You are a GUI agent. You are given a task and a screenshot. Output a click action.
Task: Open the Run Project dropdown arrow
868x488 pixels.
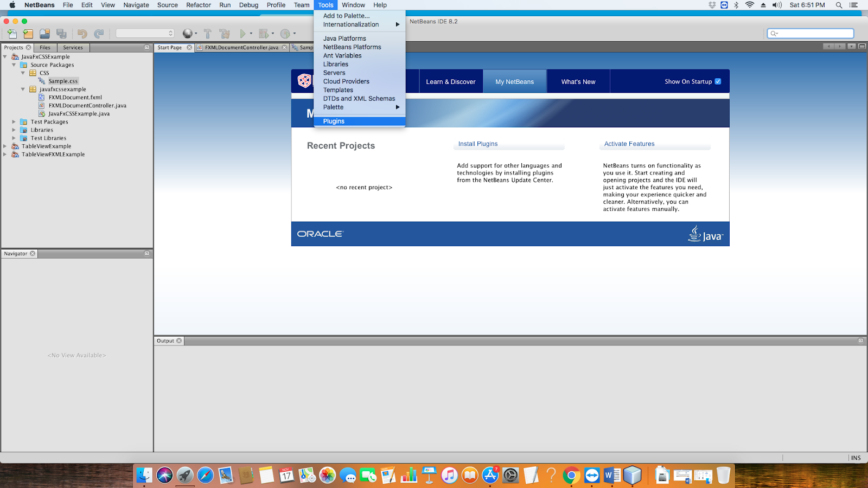(x=251, y=34)
